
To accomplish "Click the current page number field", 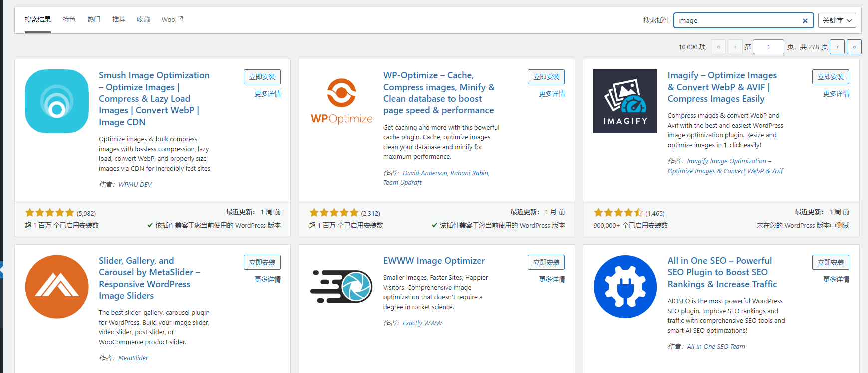I will (768, 47).
